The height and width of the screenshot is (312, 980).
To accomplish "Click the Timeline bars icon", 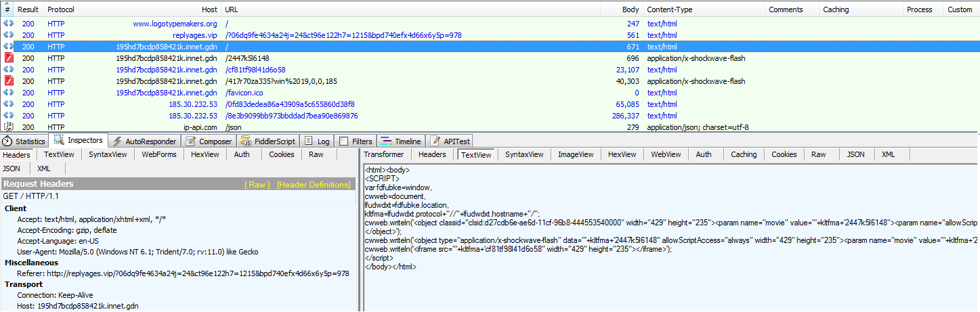I will pyautogui.click(x=386, y=141).
